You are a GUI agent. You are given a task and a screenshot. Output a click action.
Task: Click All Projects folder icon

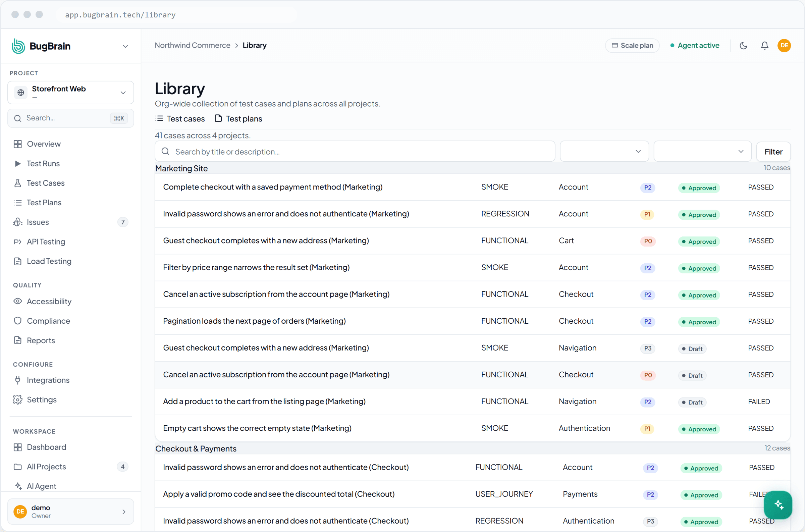coord(18,467)
